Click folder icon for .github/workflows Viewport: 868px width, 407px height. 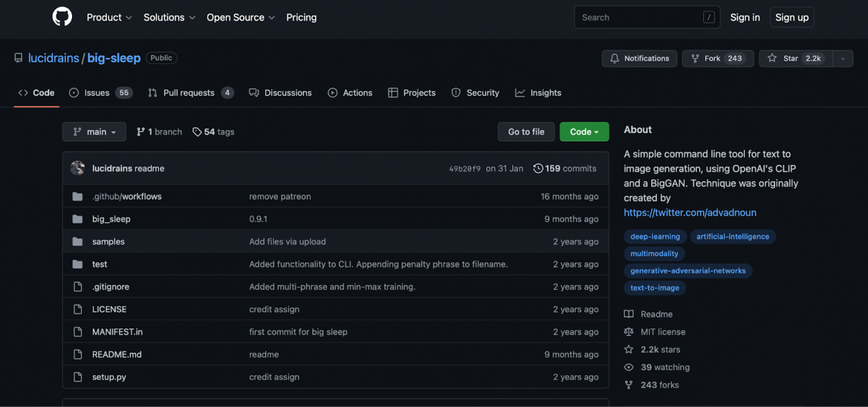[x=77, y=196]
